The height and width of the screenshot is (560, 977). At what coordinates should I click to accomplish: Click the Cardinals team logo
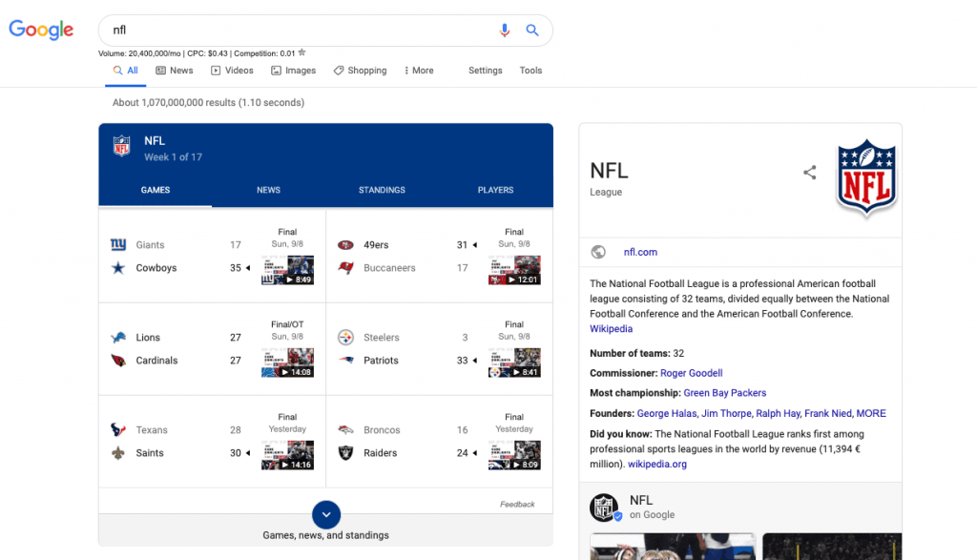[118, 360]
